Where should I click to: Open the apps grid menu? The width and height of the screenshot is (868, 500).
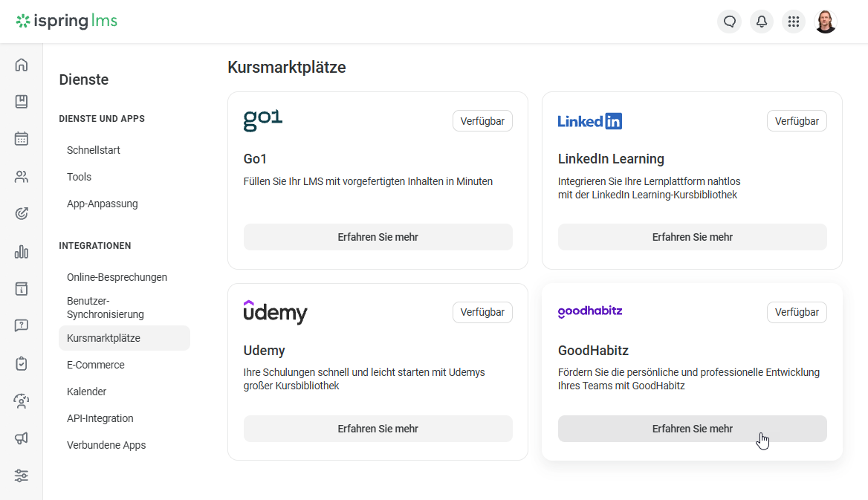click(x=794, y=22)
